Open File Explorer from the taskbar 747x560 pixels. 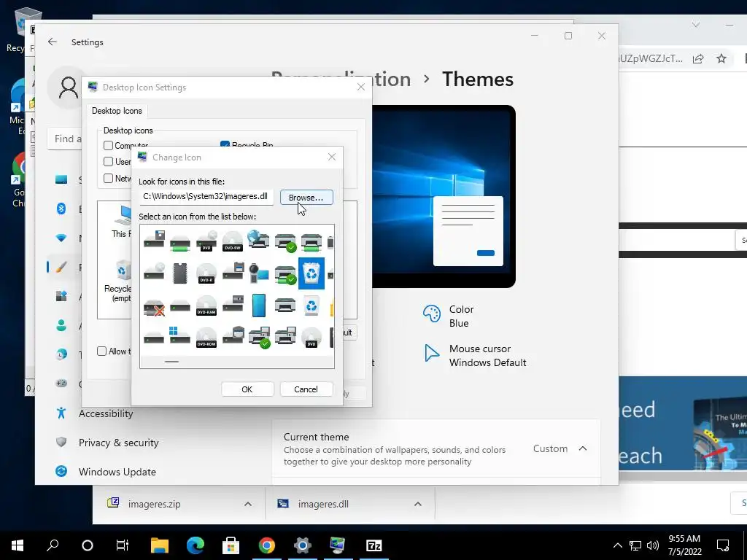click(160, 545)
